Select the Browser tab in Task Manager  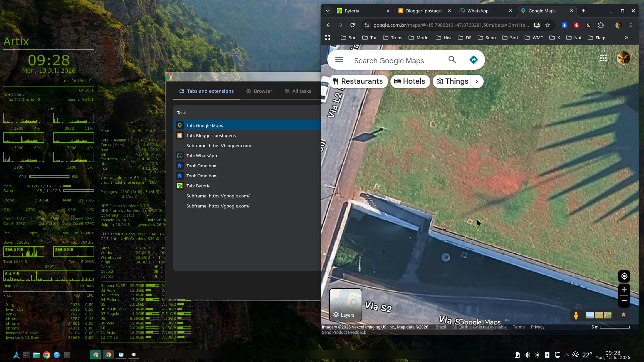pos(259,91)
